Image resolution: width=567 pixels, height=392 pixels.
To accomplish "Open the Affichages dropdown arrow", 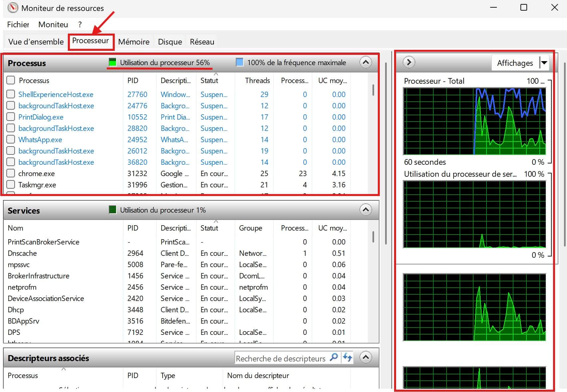I will coord(544,62).
